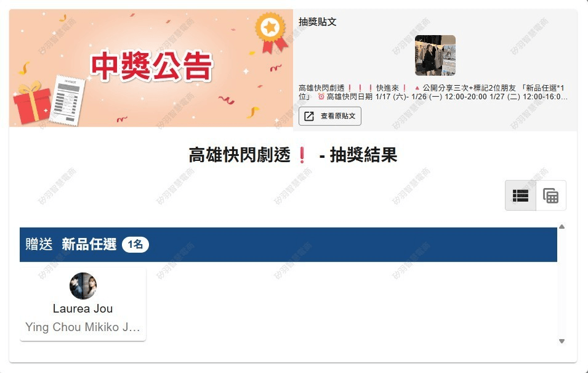Screen dimensions: 588x373
Task: Click the post description text about 高雄快閃
Action: pos(433,92)
